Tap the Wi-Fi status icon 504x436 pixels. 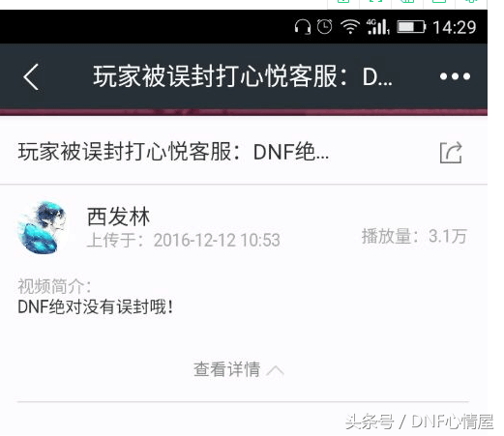(x=350, y=27)
